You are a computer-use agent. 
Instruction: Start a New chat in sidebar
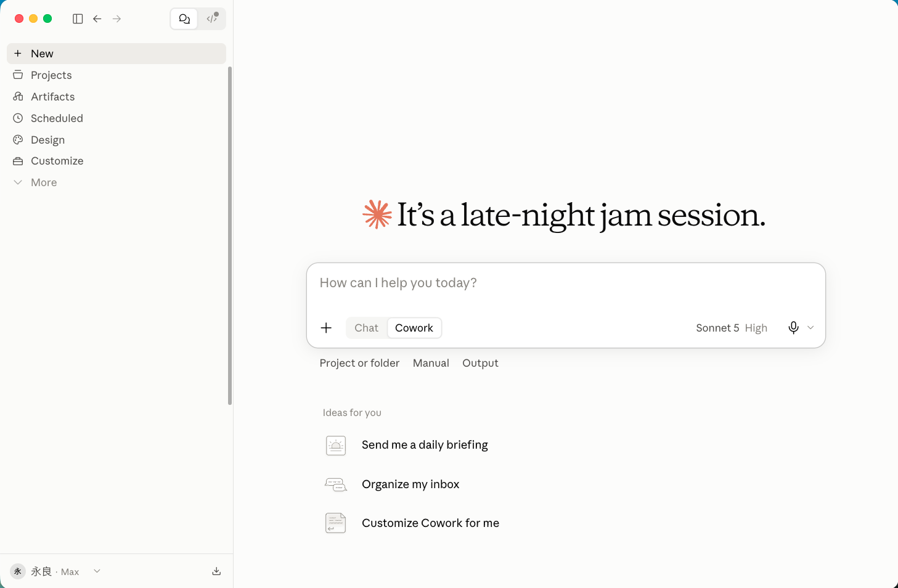tap(116, 54)
